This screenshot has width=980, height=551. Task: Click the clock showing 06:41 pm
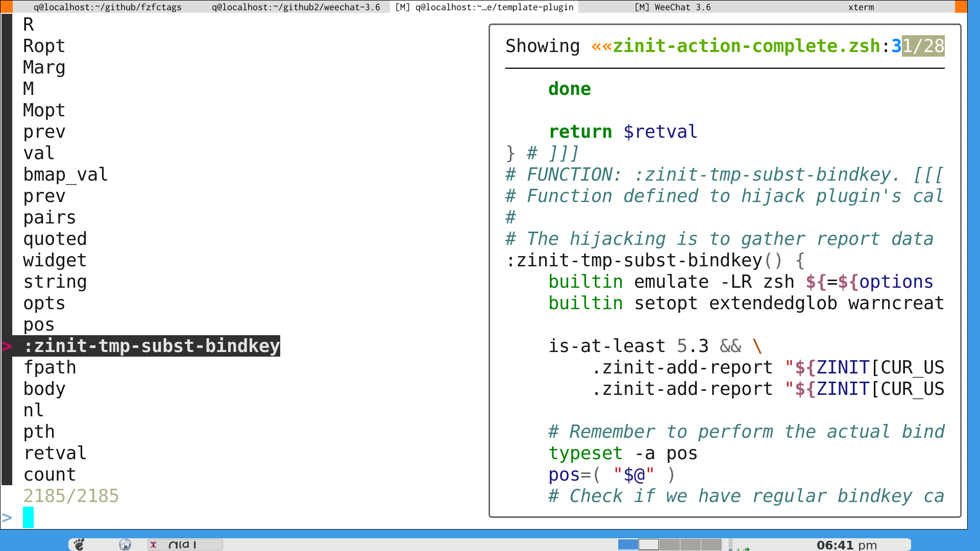(846, 544)
